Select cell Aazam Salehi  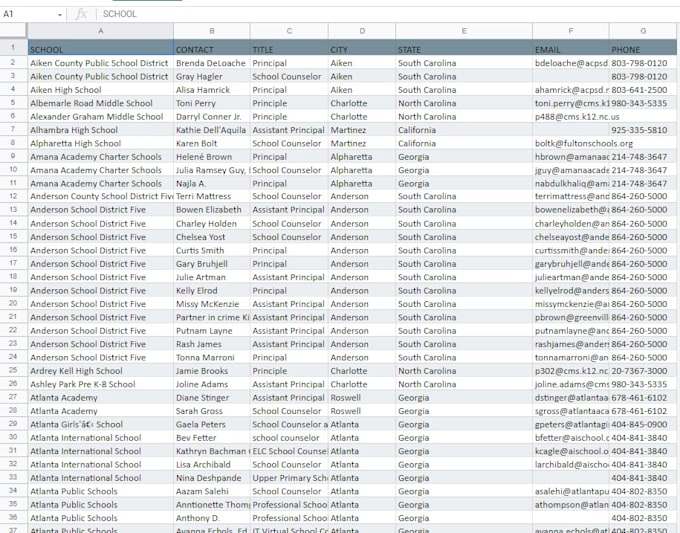coord(212,491)
